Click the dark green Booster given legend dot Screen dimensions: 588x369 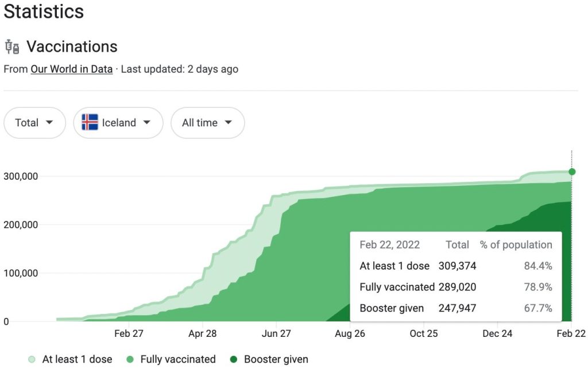(x=234, y=360)
